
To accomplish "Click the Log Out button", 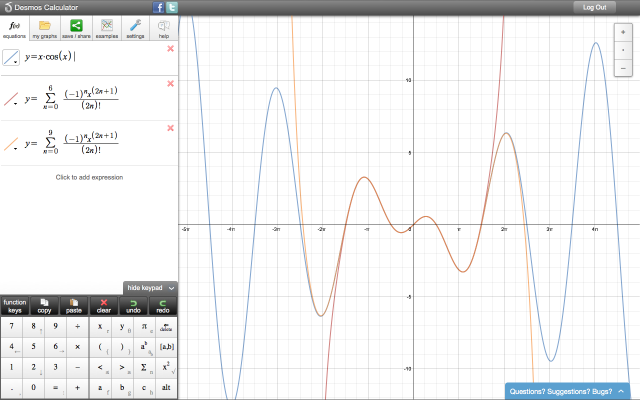I will click(x=594, y=7).
